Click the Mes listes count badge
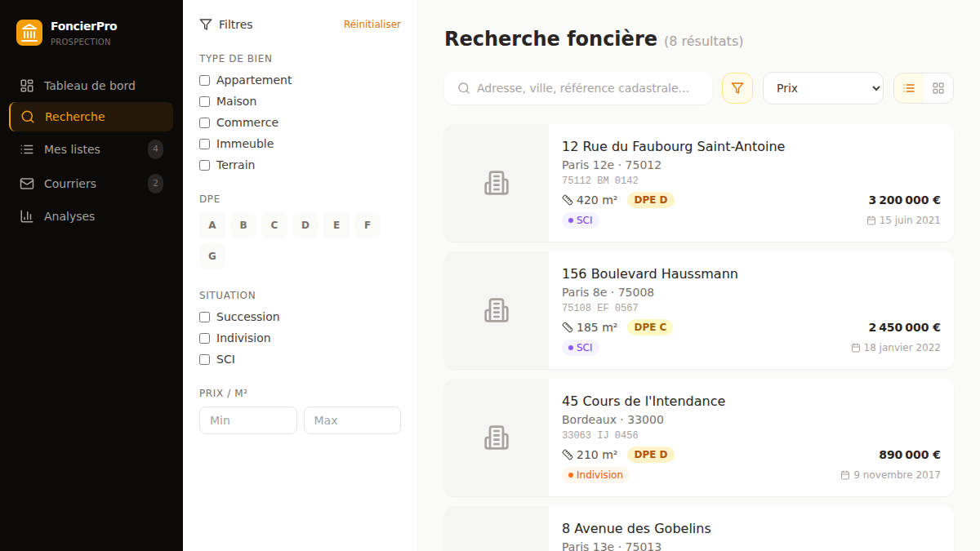Screen dimensions: 980x551 pos(155,149)
